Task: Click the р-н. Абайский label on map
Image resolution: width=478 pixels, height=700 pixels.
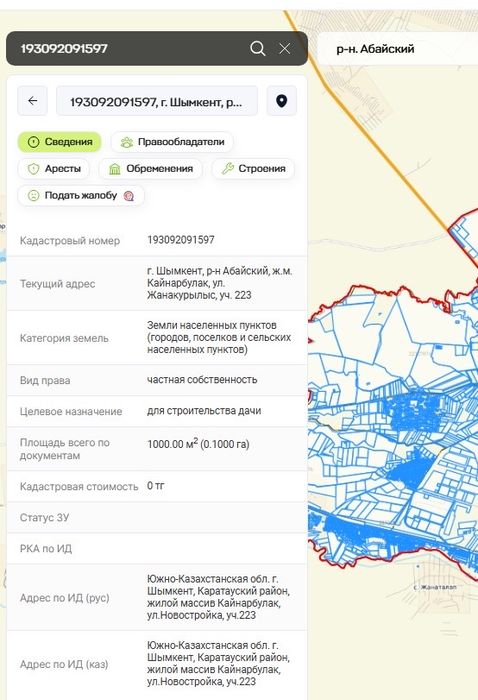Action: (x=375, y=49)
